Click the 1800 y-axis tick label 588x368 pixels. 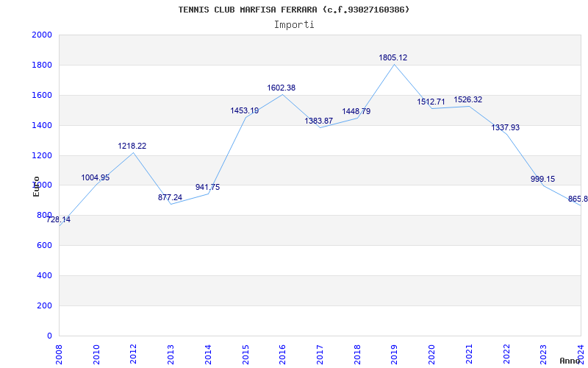tap(42, 65)
